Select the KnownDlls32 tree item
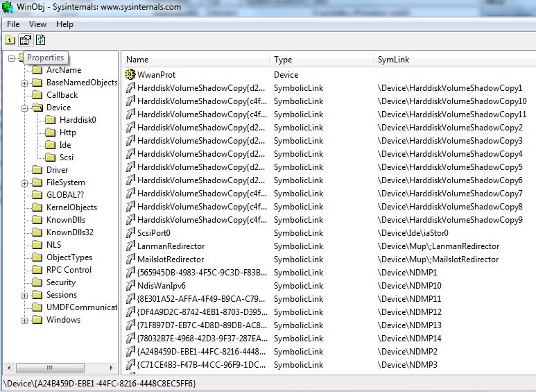This screenshot has width=536, height=392. tap(70, 232)
